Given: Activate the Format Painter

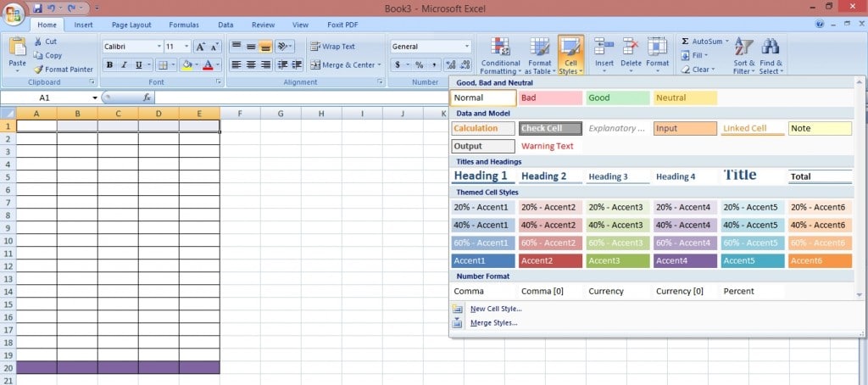Looking at the screenshot, I should tap(63, 70).
